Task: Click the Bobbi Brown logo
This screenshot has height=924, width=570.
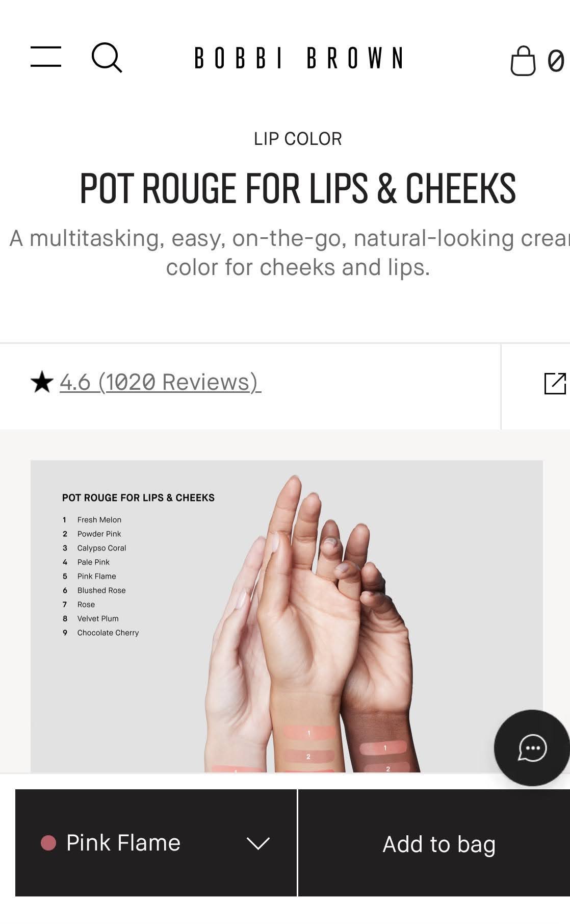Action: (299, 58)
